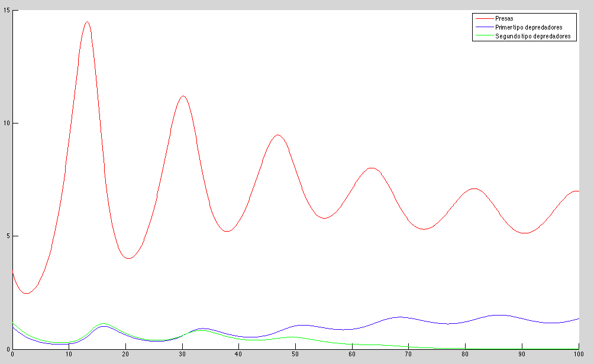
Task: Click the red line sample in legend
Action: pos(482,19)
